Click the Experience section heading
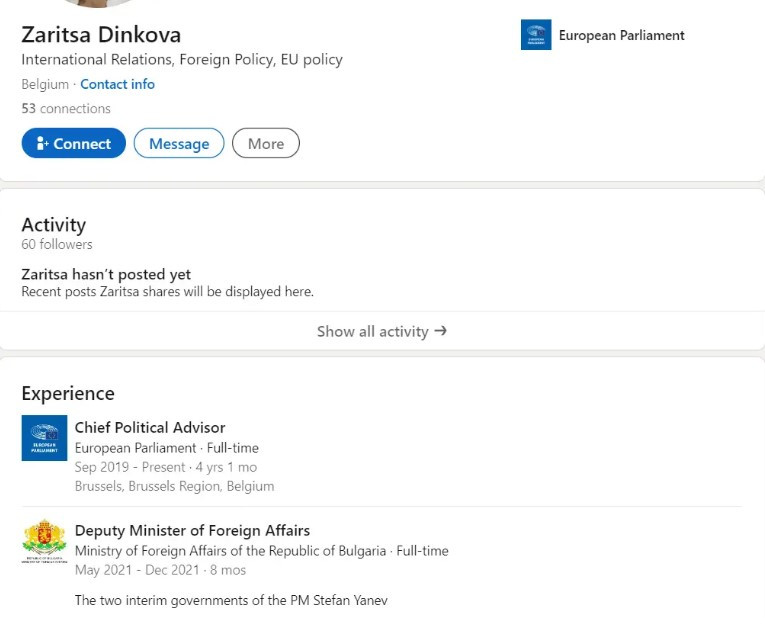Viewport: 765px width, 633px height. coord(68,393)
